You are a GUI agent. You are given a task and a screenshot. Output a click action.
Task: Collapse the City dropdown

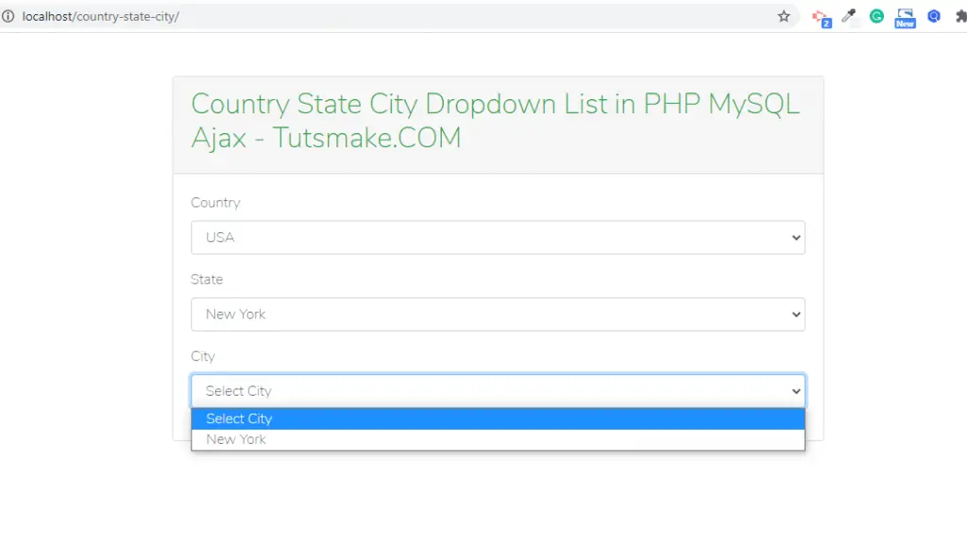pos(498,391)
